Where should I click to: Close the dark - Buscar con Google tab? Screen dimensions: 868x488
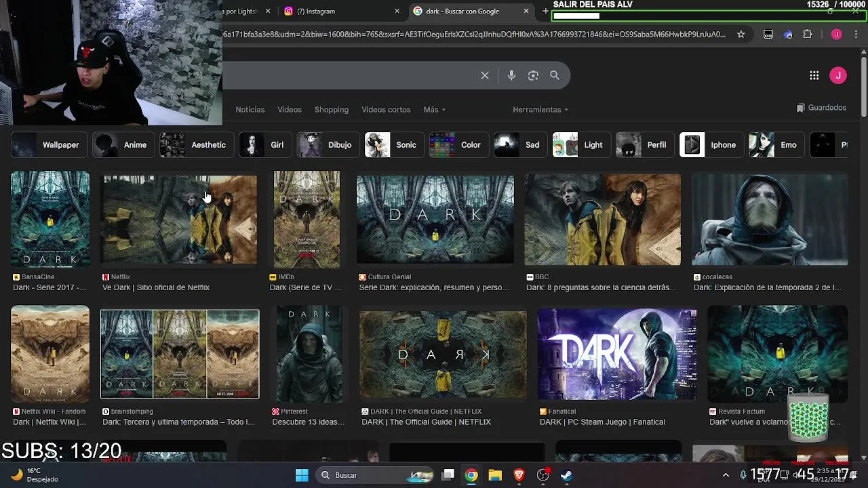[526, 11]
